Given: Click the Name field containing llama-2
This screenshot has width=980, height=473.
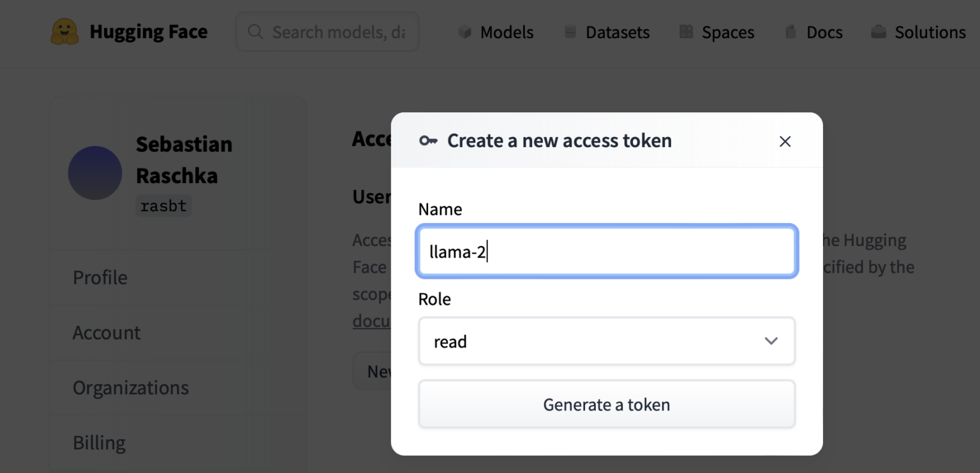Looking at the screenshot, I should tap(606, 251).
